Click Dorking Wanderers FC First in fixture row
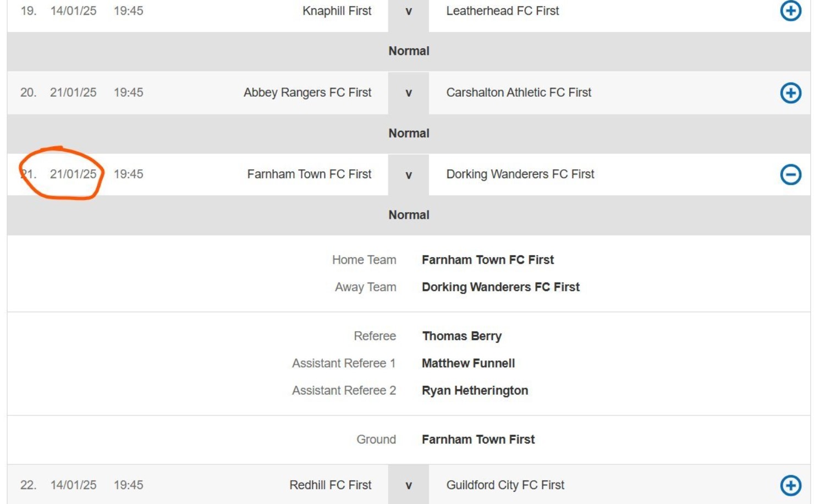Viewport: 814px width, 504px height. pos(520,174)
